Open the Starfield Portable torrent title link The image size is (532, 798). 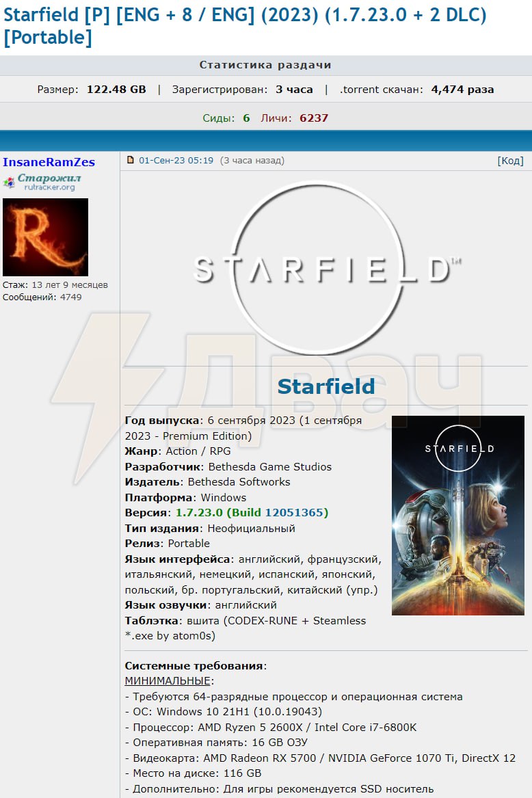pyautogui.click(x=245, y=25)
